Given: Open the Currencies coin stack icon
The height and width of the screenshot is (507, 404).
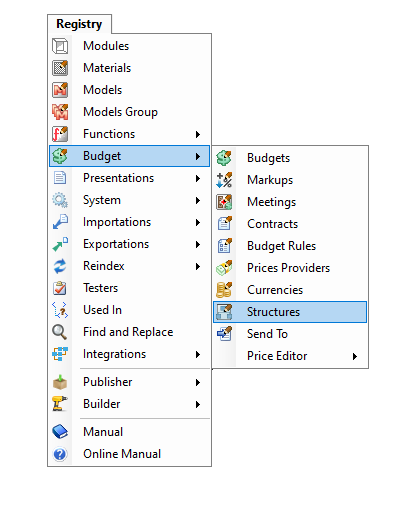Looking at the screenshot, I should tap(224, 290).
